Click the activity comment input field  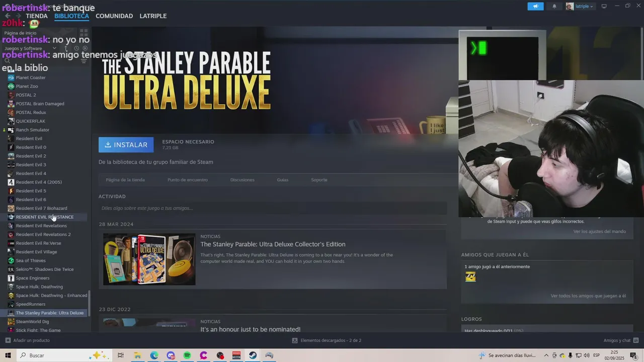tap(273, 208)
